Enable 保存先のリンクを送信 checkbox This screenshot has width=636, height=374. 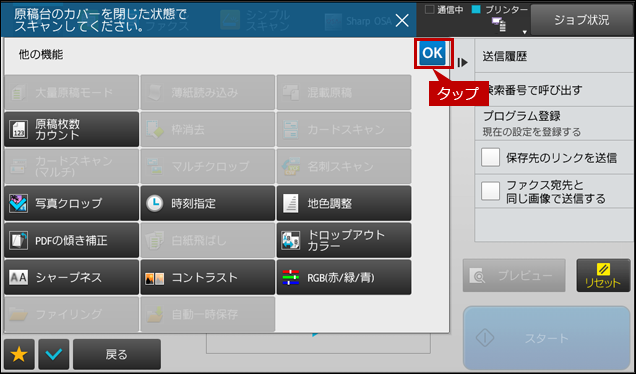pos(490,157)
